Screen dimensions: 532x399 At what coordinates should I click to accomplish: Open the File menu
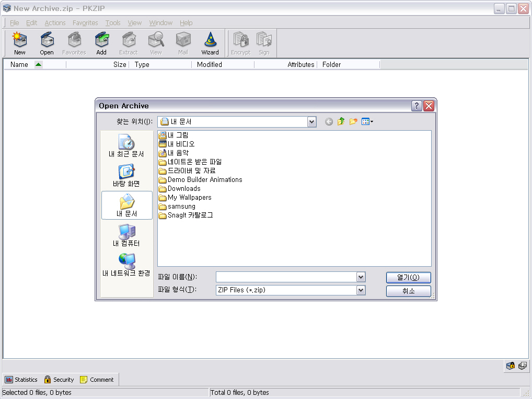(x=15, y=23)
